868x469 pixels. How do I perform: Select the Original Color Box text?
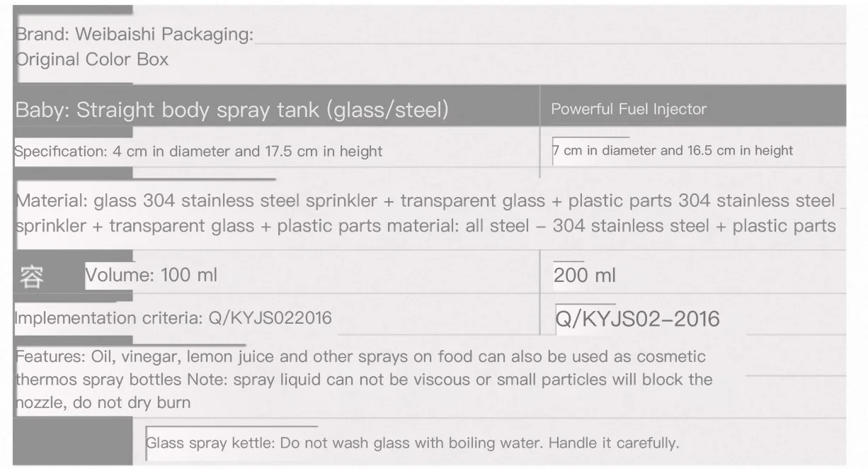click(x=92, y=60)
